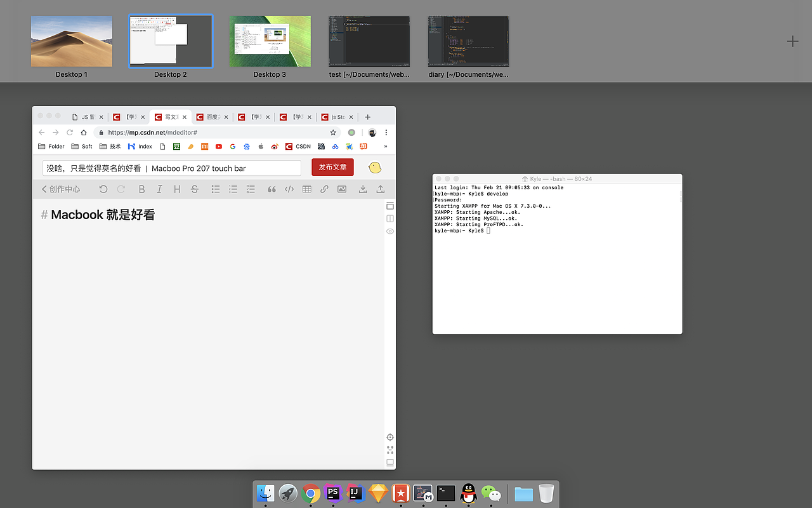The height and width of the screenshot is (508, 812).
Task: Go back to 创作中心
Action: click(61, 189)
